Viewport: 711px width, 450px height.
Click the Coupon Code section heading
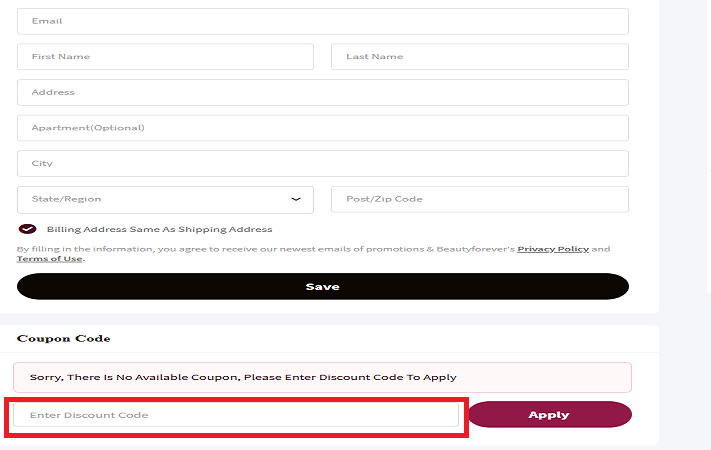pyautogui.click(x=63, y=339)
